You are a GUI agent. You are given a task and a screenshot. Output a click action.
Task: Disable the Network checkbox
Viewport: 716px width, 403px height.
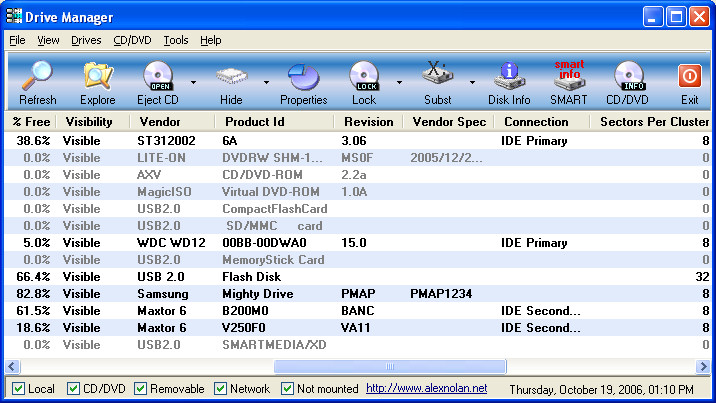[221, 388]
